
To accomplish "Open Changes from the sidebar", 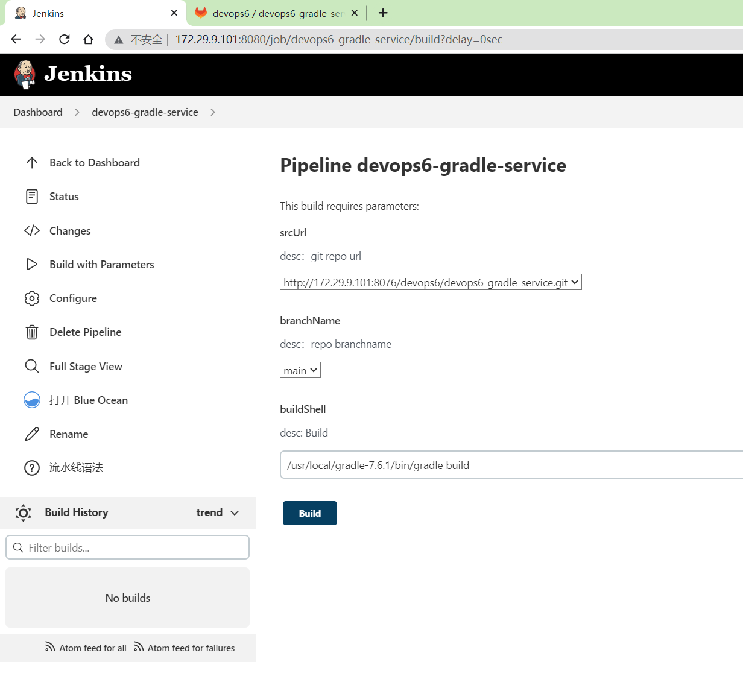I will [x=70, y=231].
